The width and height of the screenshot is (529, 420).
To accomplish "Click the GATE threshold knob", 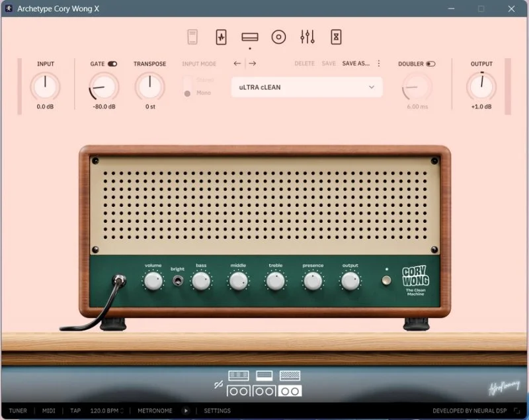I will point(104,87).
